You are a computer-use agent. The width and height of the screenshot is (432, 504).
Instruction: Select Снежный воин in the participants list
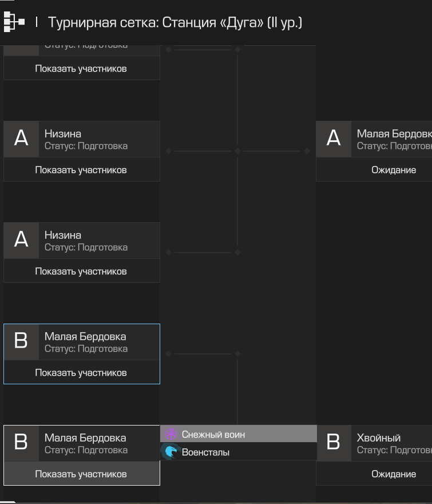(239, 434)
